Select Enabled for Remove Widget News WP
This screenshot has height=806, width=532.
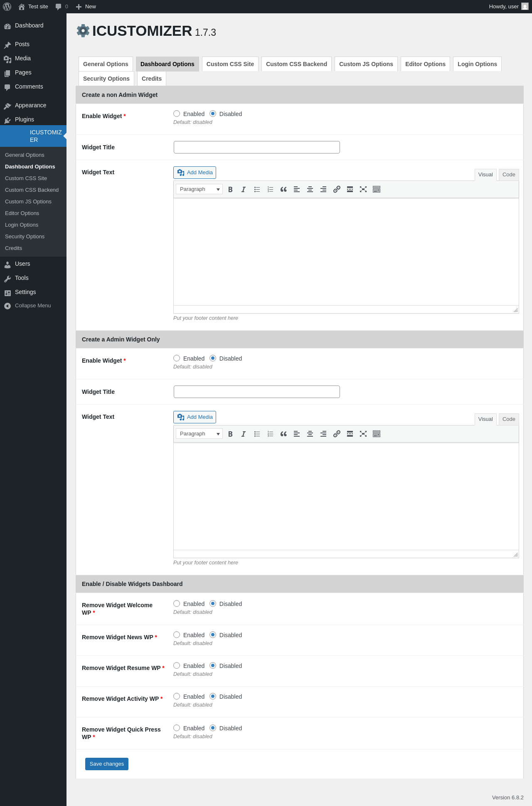point(177,635)
